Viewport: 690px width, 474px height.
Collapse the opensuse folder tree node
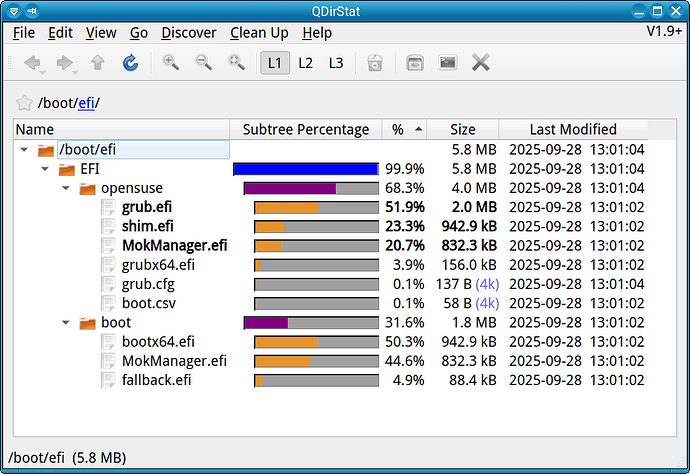coord(66,188)
